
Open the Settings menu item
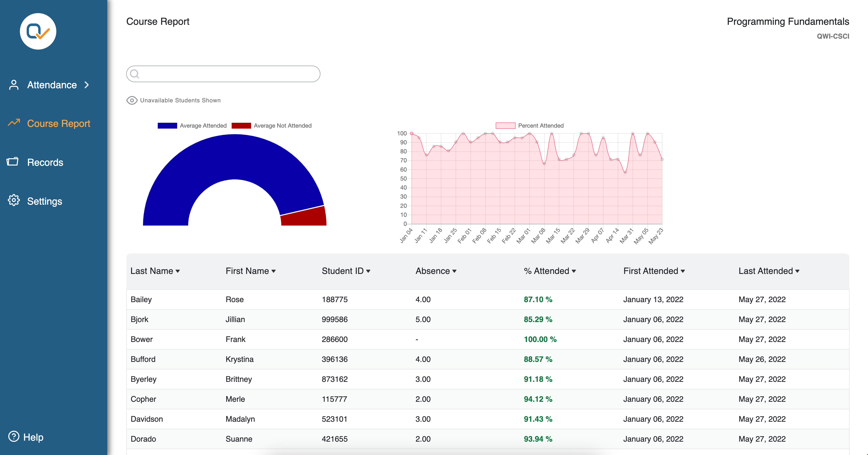coord(44,201)
